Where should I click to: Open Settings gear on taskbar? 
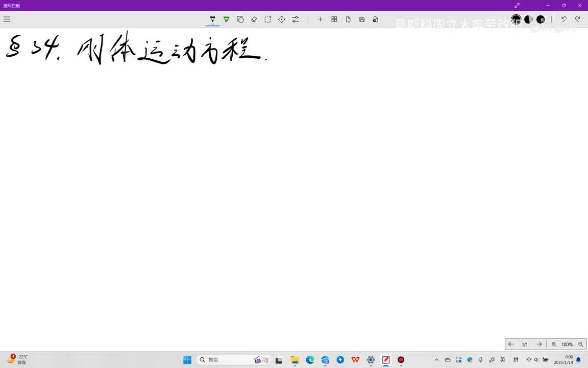371,360
